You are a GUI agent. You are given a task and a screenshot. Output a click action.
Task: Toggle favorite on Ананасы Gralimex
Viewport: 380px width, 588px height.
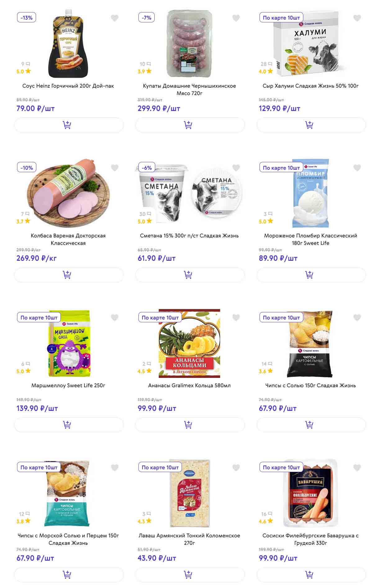point(236,318)
